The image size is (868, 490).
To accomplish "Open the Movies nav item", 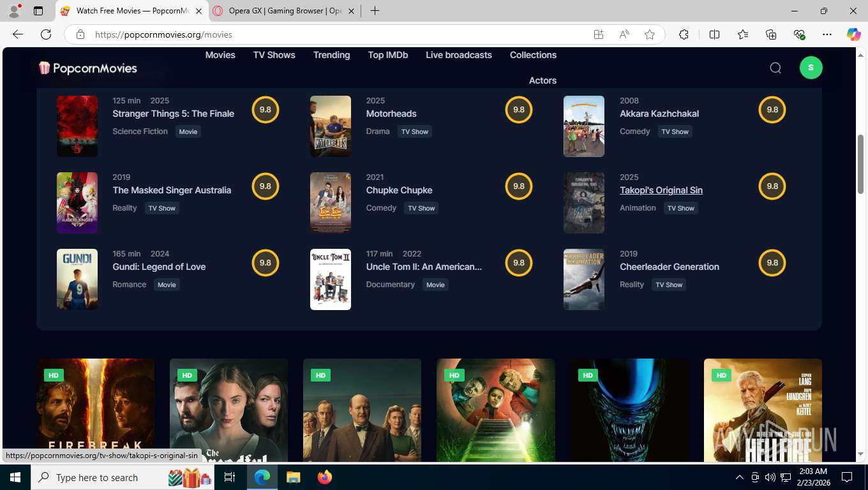I will (220, 55).
